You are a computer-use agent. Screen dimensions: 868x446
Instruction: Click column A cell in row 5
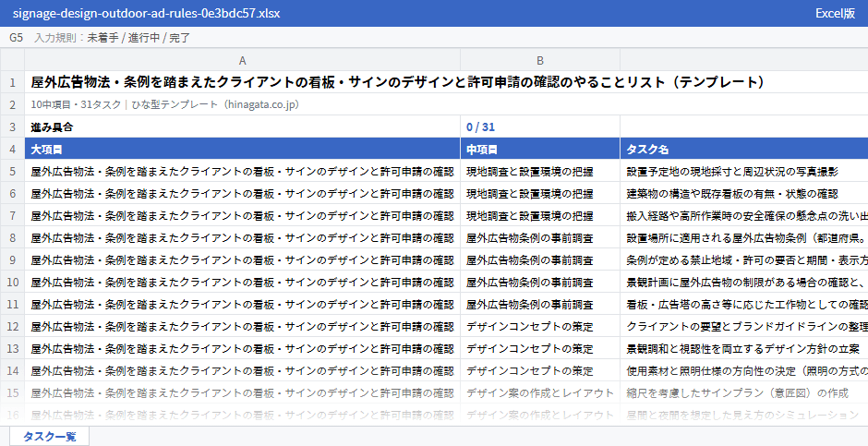[243, 171]
